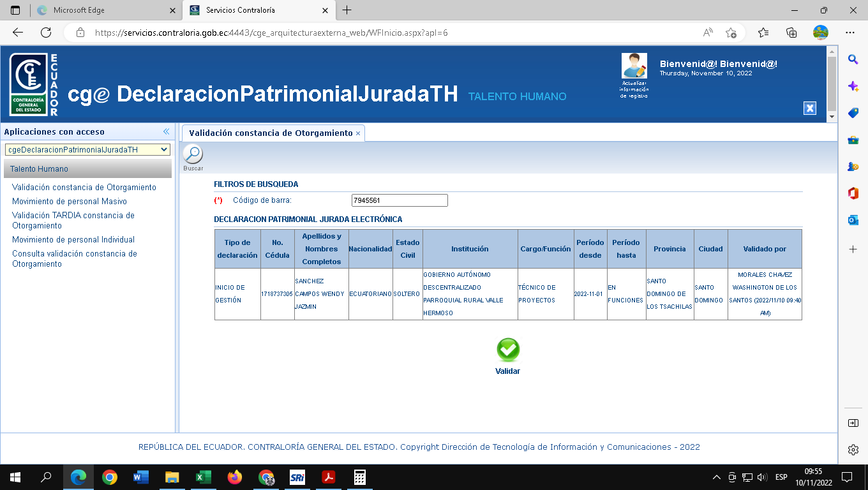Click the green Validar checkmark icon
This screenshot has height=490, width=868.
[x=508, y=350]
